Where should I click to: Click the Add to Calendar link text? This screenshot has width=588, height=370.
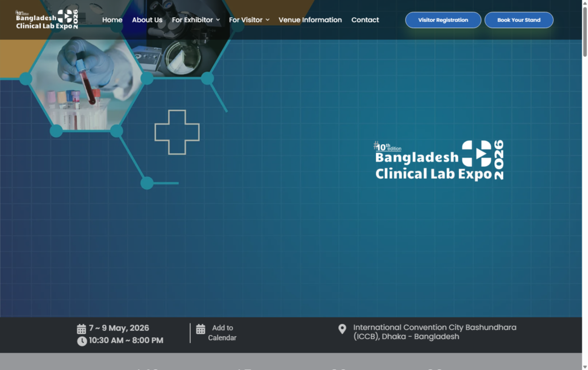tap(223, 333)
